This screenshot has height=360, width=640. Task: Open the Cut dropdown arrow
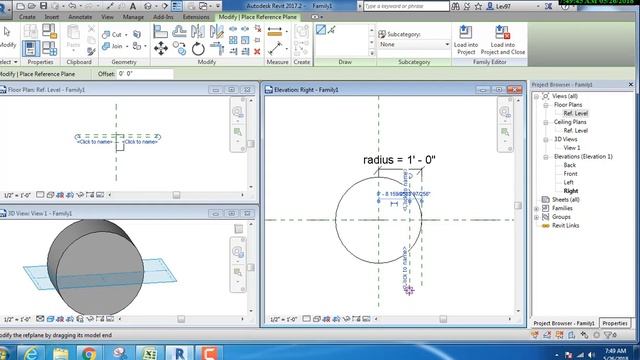click(126, 35)
